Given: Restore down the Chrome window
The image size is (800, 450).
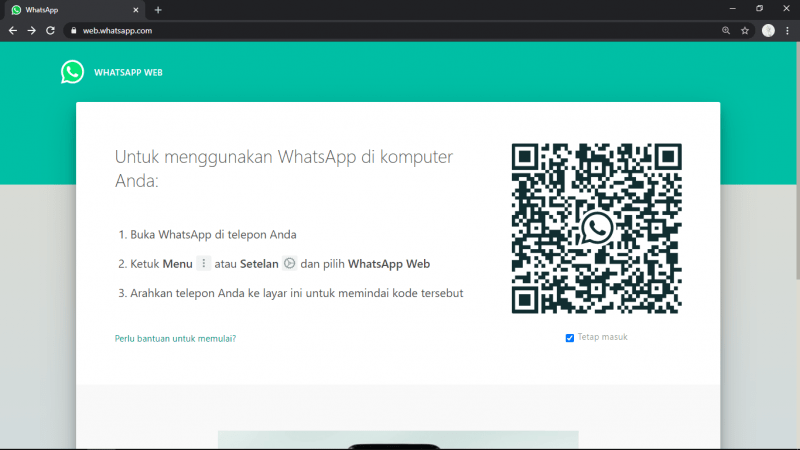Looking at the screenshot, I should [759, 9].
